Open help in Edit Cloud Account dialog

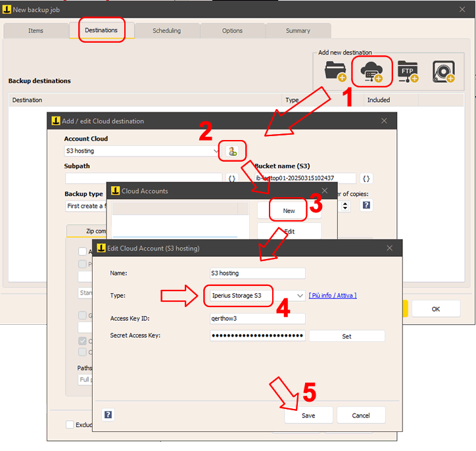pos(108,415)
